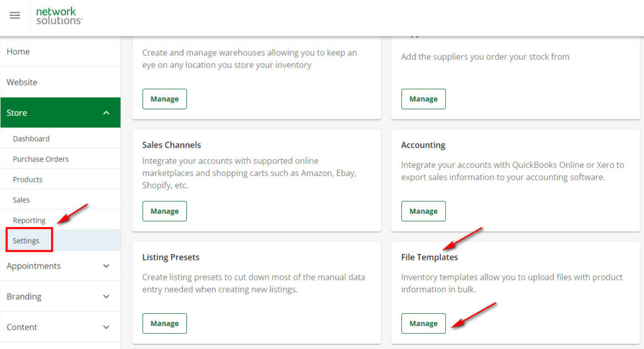Open Products under Store
This screenshot has width=644, height=349.
pos(28,180)
